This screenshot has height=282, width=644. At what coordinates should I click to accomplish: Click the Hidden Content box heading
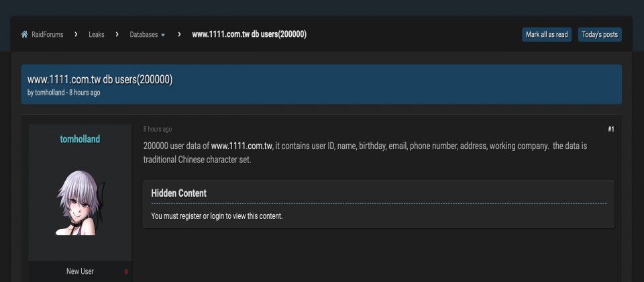pyautogui.click(x=178, y=193)
